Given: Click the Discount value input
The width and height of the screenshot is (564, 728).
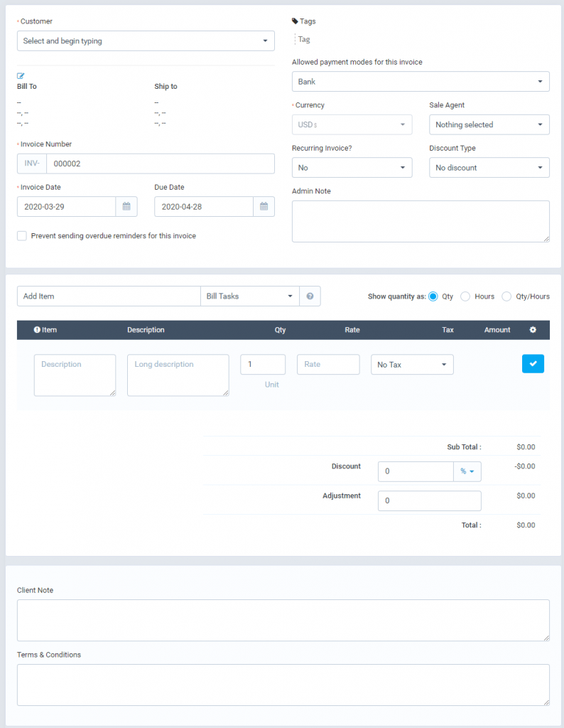Looking at the screenshot, I should [x=416, y=471].
